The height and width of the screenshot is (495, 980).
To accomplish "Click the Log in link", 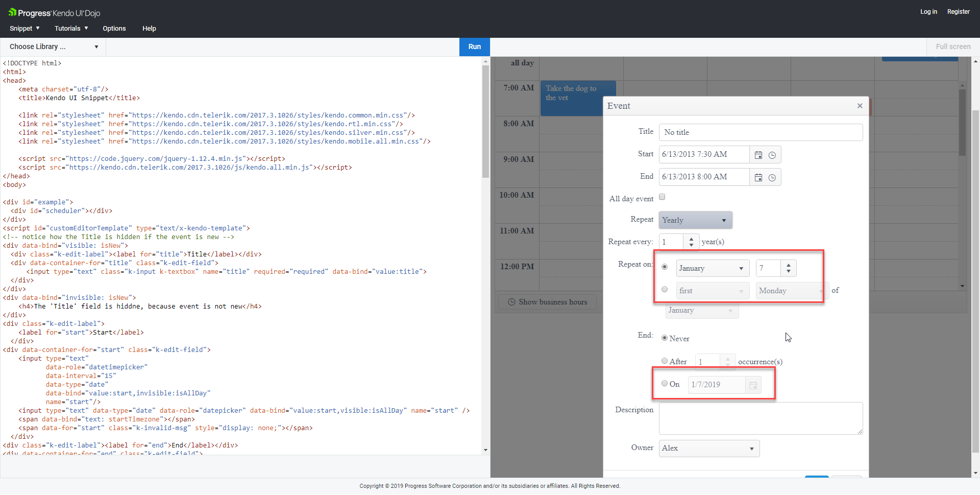I will [x=928, y=12].
